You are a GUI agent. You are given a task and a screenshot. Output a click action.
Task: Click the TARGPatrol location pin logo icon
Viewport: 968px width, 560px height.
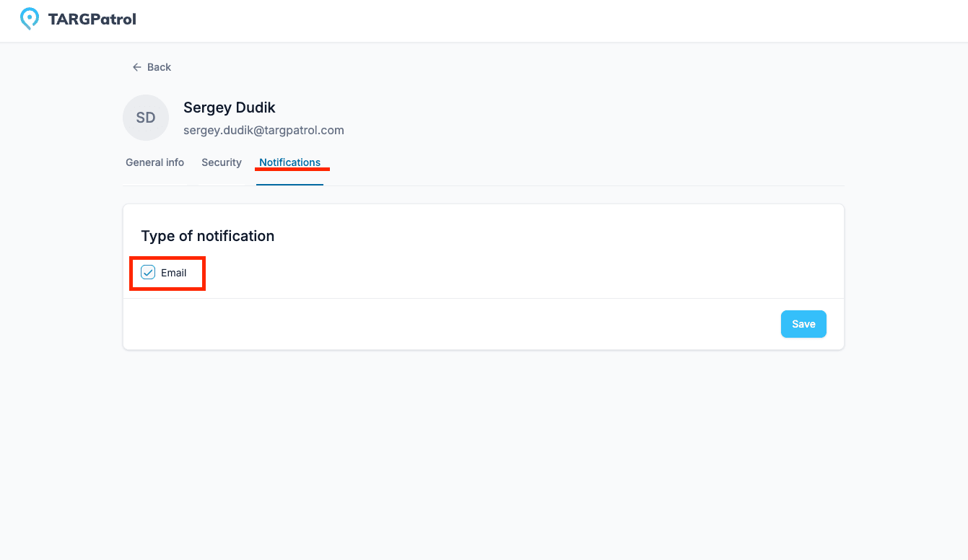[x=29, y=19]
